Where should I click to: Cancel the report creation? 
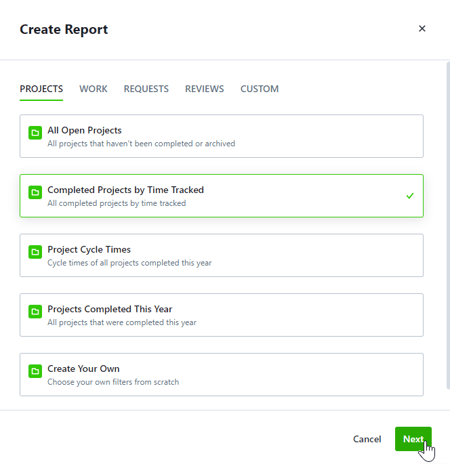367,439
